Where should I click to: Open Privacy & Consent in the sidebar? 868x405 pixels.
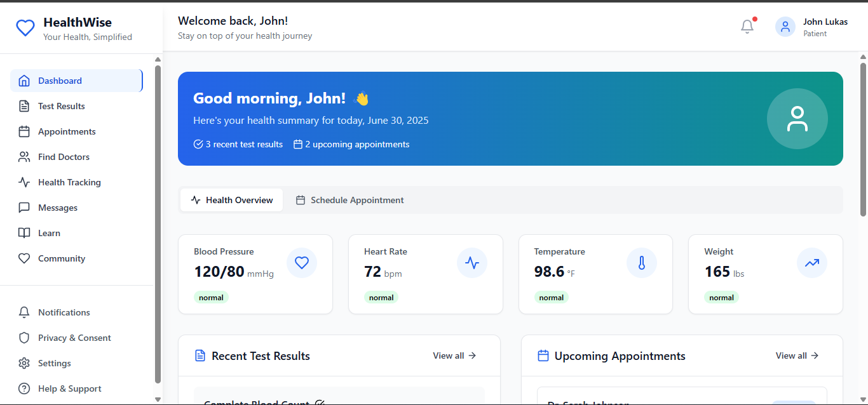tap(76, 338)
